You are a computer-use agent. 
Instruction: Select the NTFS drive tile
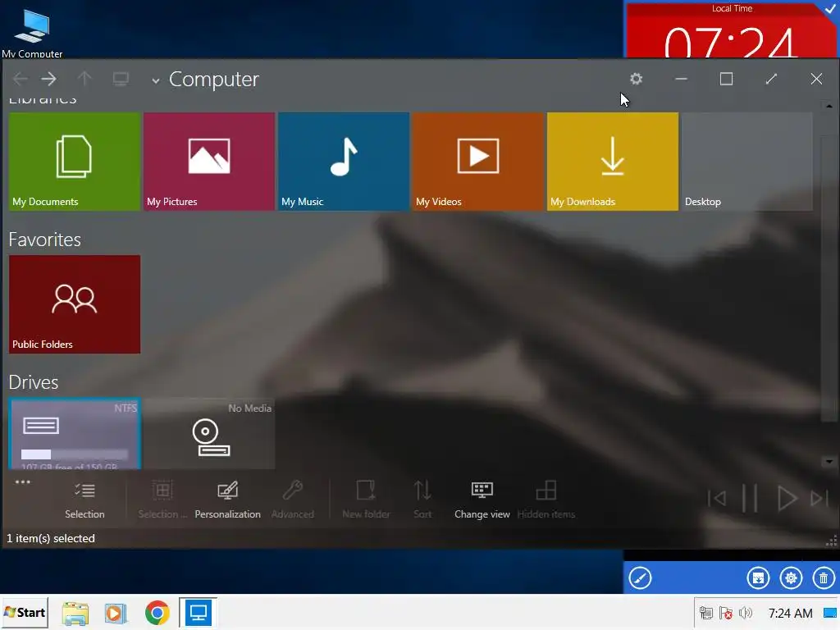(75, 434)
